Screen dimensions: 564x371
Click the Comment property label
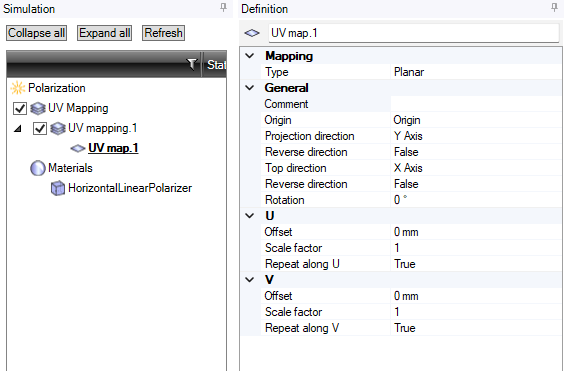click(x=286, y=104)
